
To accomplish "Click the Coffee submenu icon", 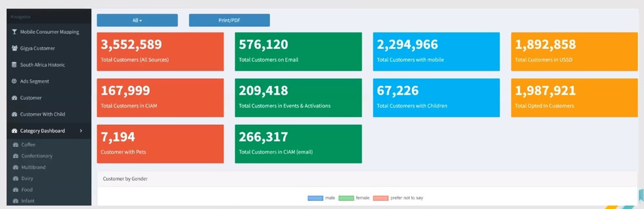I will [x=16, y=145].
